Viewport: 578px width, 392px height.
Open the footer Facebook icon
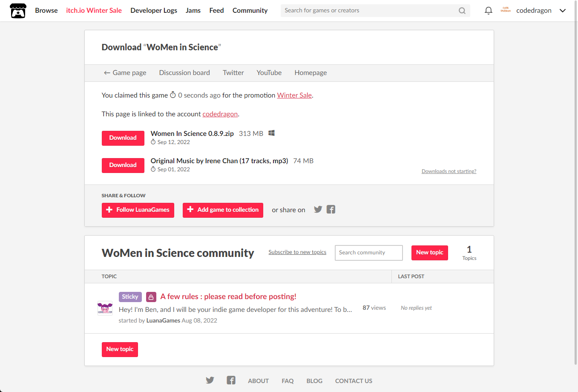[x=231, y=380]
